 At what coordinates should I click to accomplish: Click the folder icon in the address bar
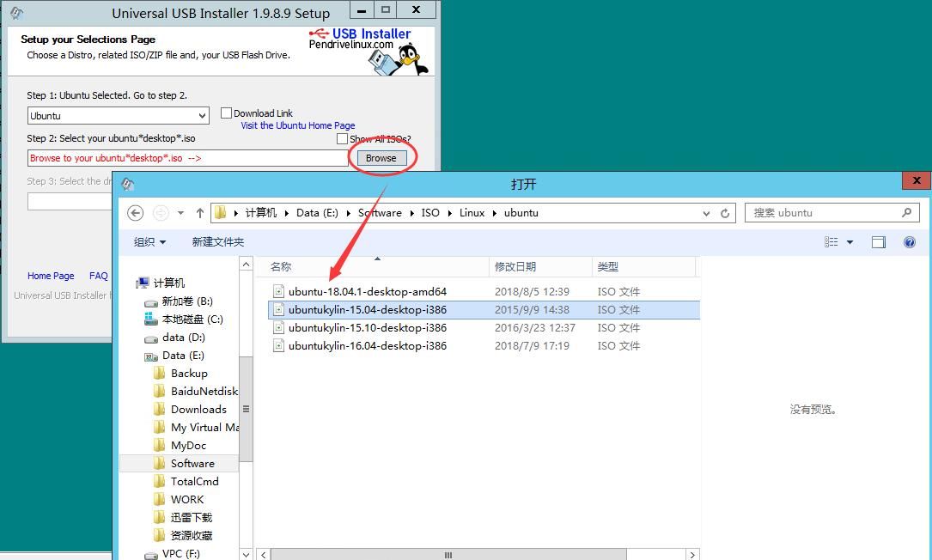[x=221, y=213]
